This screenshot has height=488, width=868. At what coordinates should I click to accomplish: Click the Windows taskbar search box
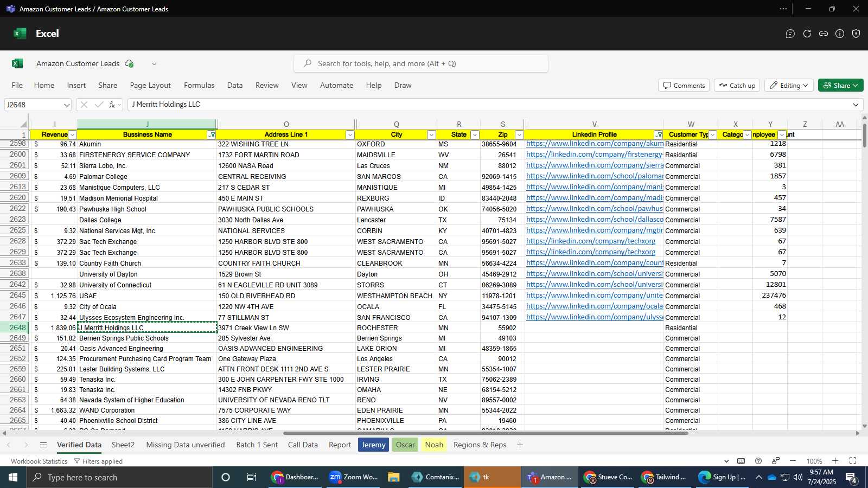(119, 477)
